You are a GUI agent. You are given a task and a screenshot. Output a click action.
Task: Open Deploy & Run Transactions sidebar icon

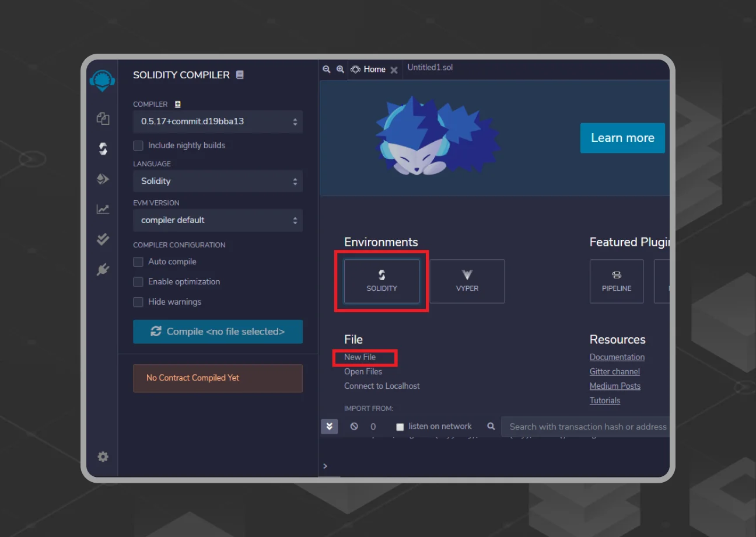click(x=103, y=179)
